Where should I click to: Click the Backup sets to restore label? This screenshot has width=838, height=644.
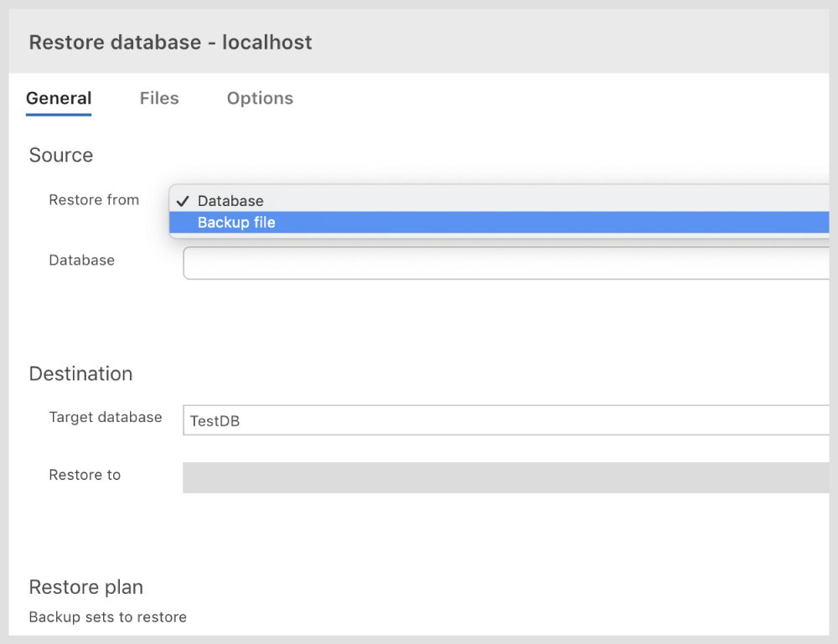(107, 616)
